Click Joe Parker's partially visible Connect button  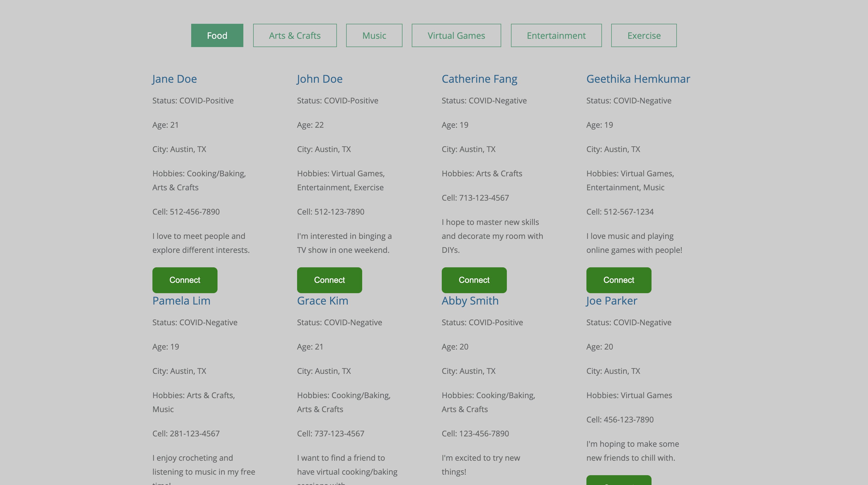coord(619,481)
